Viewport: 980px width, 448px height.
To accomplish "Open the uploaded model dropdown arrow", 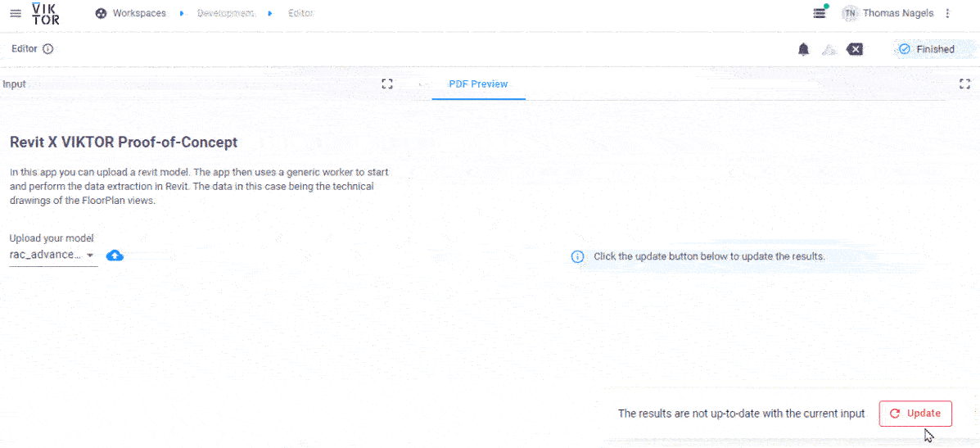I will click(90, 255).
